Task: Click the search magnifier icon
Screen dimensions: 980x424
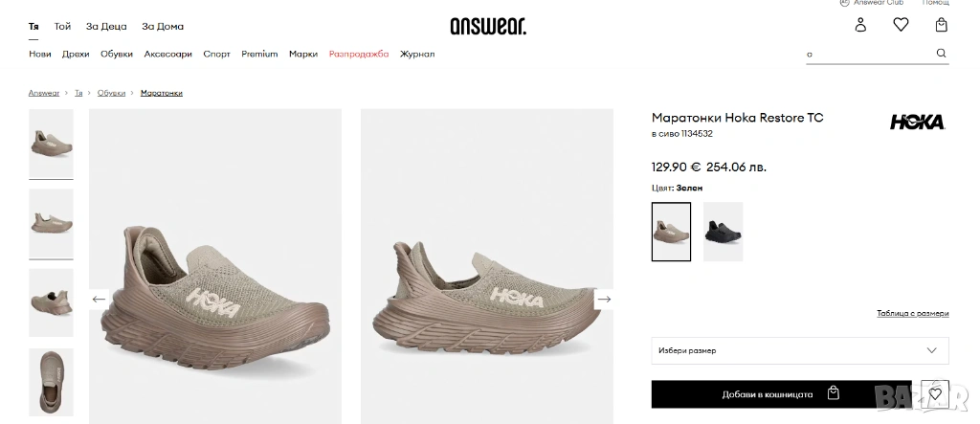Action: click(x=942, y=54)
